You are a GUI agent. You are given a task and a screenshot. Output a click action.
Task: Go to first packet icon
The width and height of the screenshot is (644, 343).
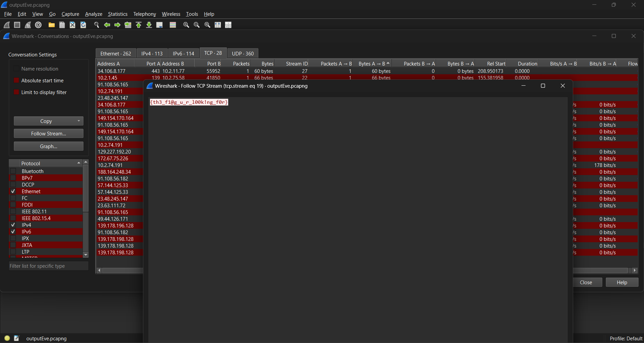(139, 25)
